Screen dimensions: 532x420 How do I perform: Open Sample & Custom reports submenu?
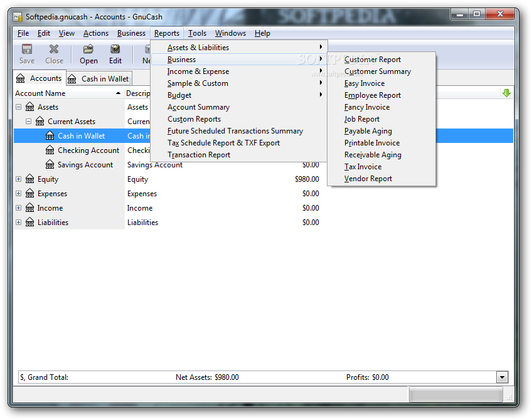click(x=238, y=83)
